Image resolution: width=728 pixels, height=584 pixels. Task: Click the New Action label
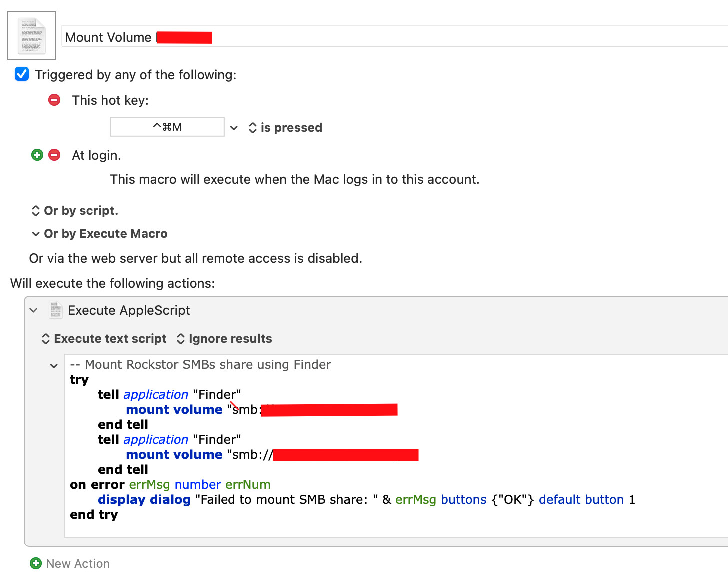[x=78, y=563]
